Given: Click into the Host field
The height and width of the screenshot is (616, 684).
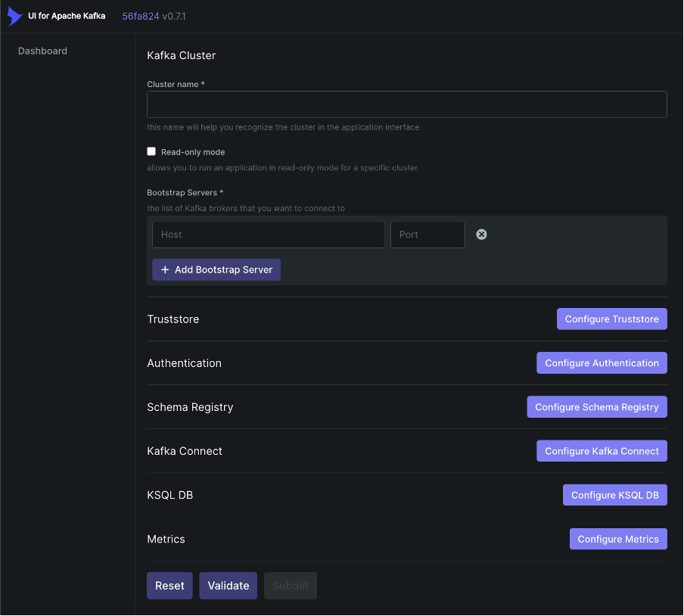Looking at the screenshot, I should pos(269,235).
